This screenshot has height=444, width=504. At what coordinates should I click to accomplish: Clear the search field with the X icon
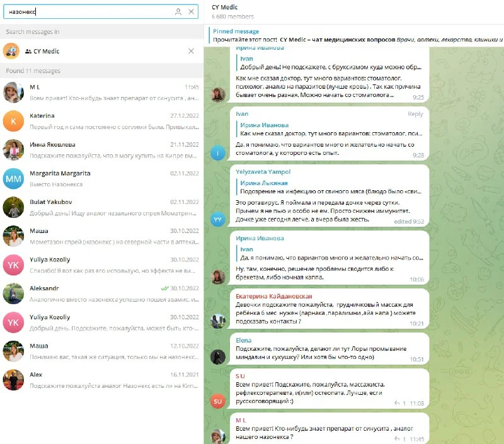[191, 11]
